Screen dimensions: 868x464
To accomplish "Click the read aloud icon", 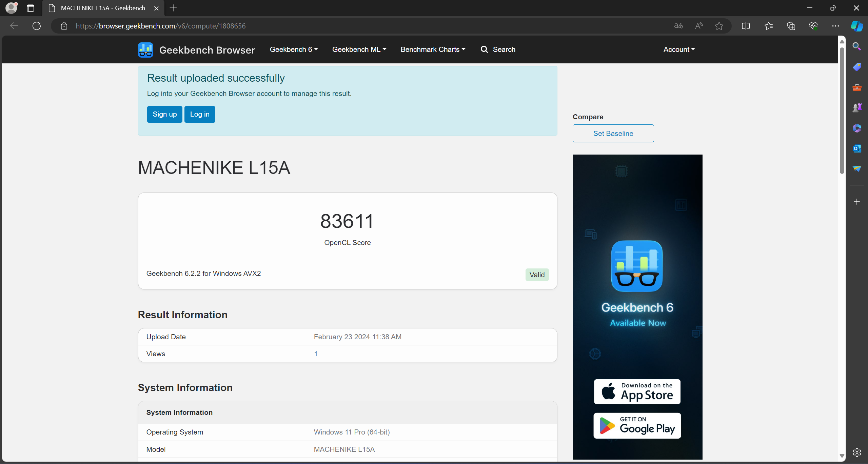I will (x=699, y=26).
